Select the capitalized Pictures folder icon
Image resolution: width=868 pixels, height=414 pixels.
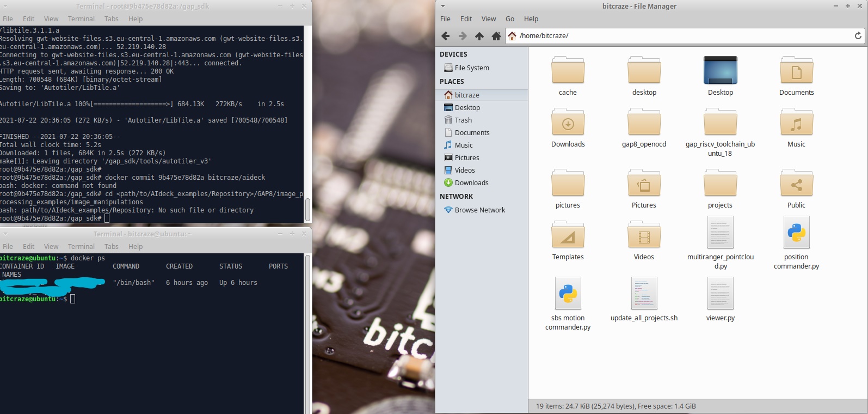[x=644, y=183]
